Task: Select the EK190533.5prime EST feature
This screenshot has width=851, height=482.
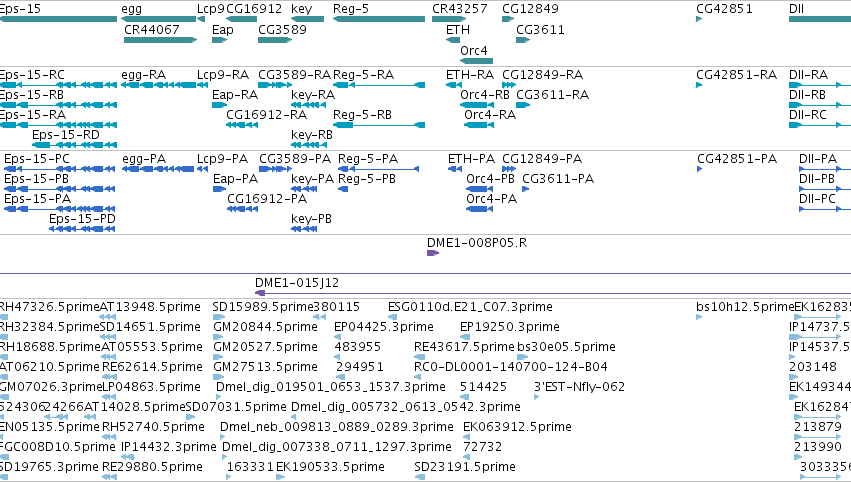Action: click(x=280, y=477)
